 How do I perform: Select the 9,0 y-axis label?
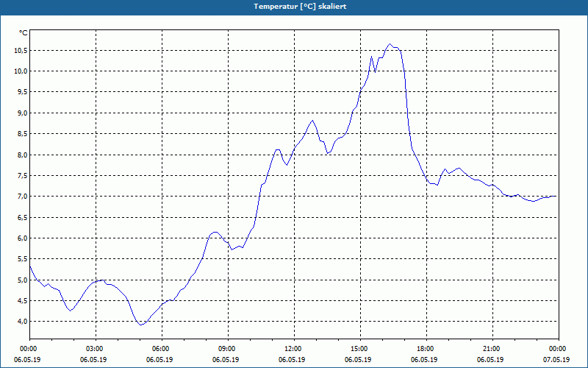[22, 113]
